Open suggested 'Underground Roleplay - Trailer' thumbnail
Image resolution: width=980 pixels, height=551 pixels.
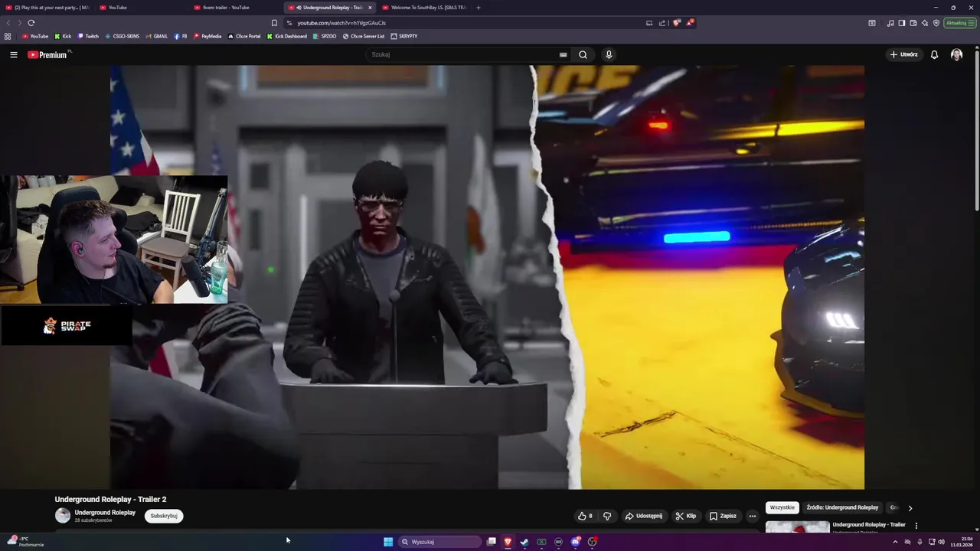click(x=797, y=527)
